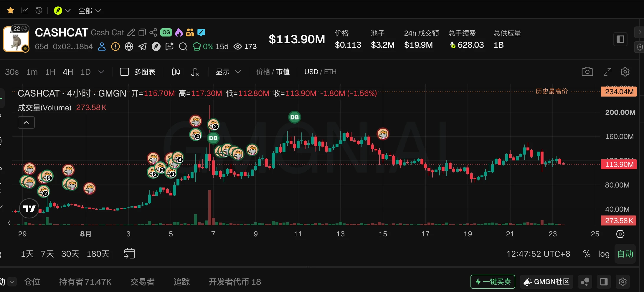
Task: Open chart settings gear in toolbar
Action: (x=625, y=72)
